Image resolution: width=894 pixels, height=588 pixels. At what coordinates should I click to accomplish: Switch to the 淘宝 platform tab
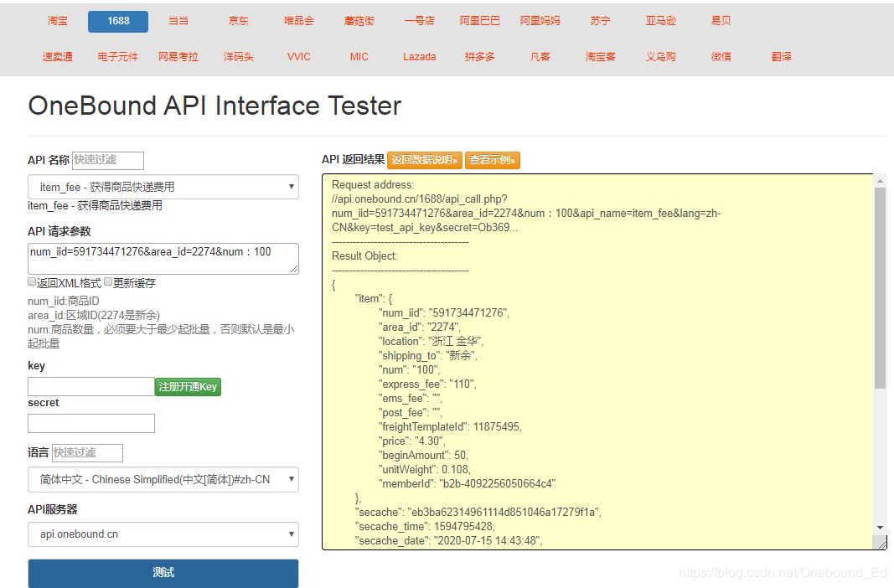click(x=58, y=21)
